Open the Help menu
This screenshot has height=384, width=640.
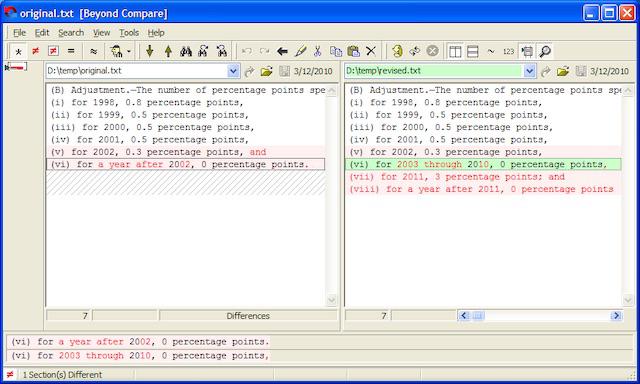click(x=156, y=33)
